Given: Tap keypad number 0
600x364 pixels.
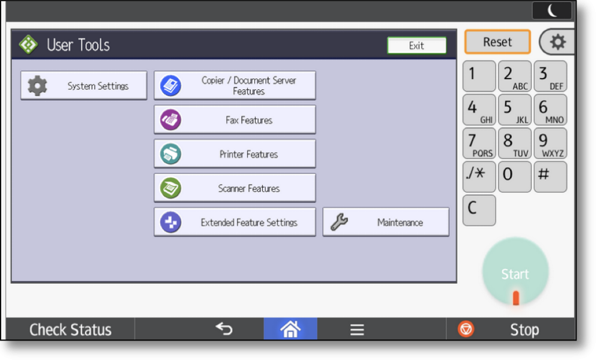Looking at the screenshot, I should coord(515,177).
